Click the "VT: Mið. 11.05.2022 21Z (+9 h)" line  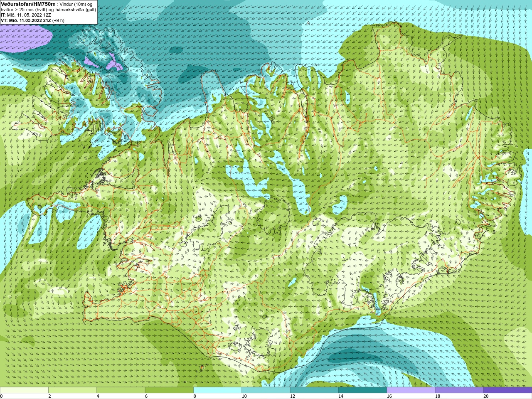pos(32,20)
